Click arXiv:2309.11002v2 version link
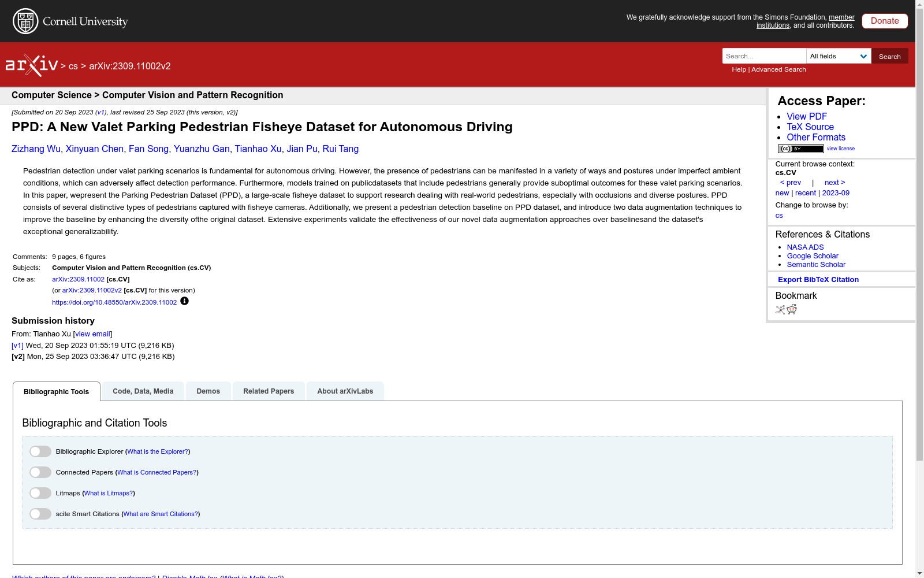Image resolution: width=924 pixels, height=578 pixels. (x=92, y=290)
